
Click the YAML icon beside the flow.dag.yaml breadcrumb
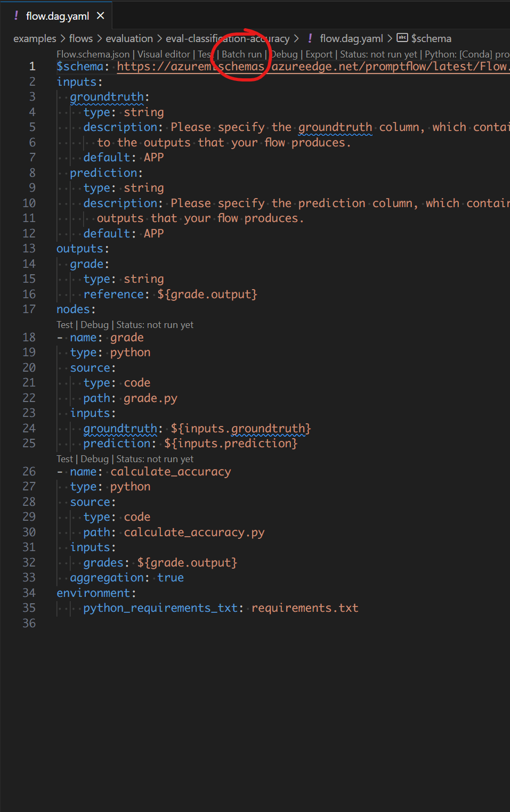(x=310, y=38)
